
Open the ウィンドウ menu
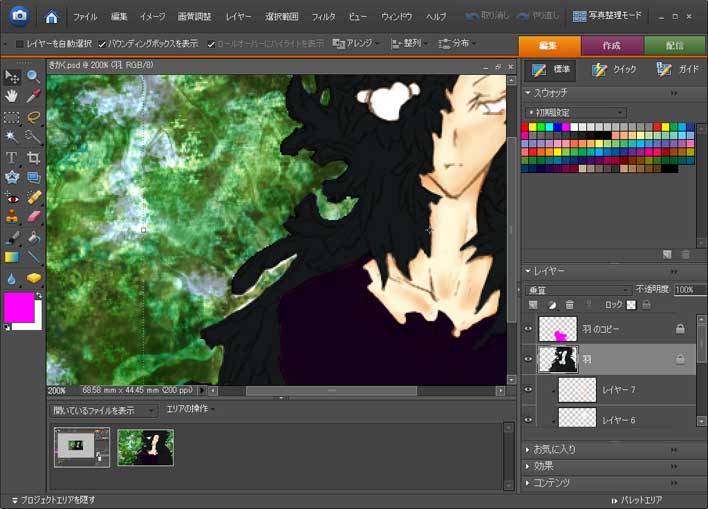[396, 17]
